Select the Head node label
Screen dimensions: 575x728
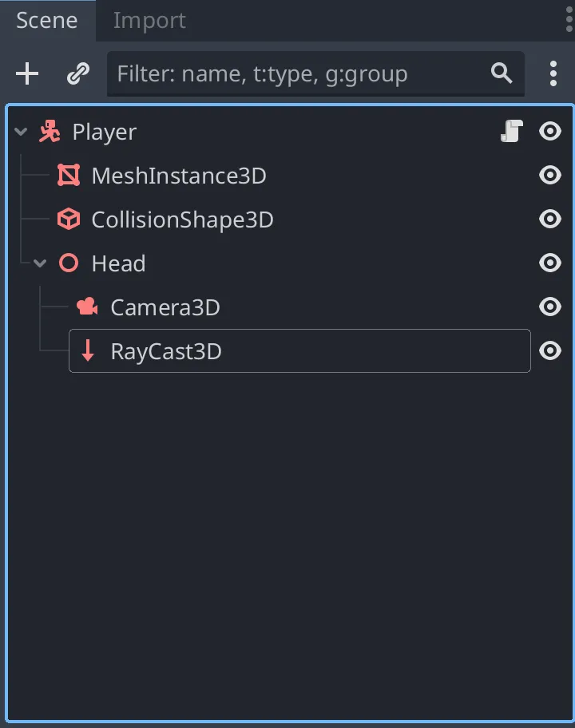tap(118, 263)
